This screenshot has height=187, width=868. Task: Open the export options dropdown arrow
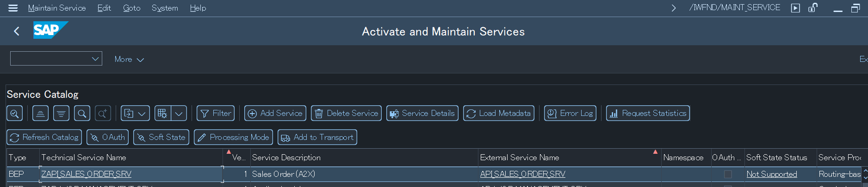pyautogui.click(x=142, y=113)
